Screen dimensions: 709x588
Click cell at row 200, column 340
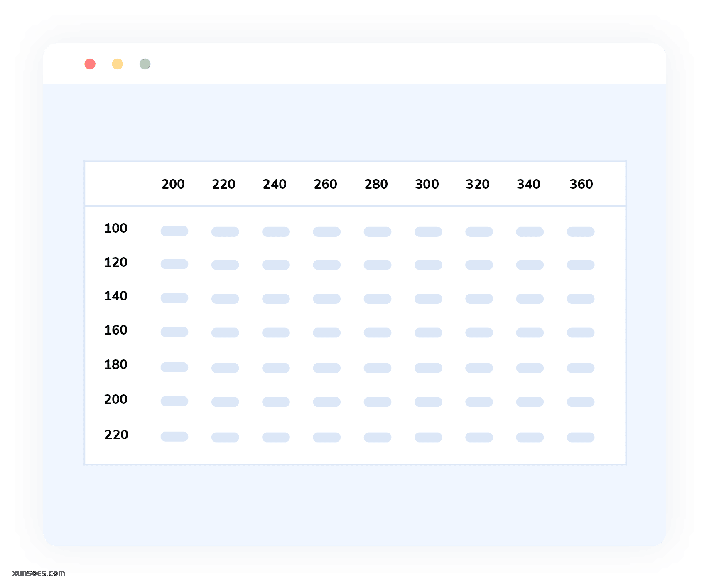[x=530, y=402]
